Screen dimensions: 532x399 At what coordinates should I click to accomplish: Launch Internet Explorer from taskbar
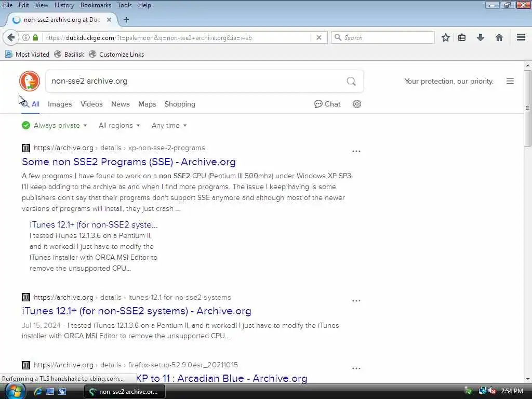(37, 391)
